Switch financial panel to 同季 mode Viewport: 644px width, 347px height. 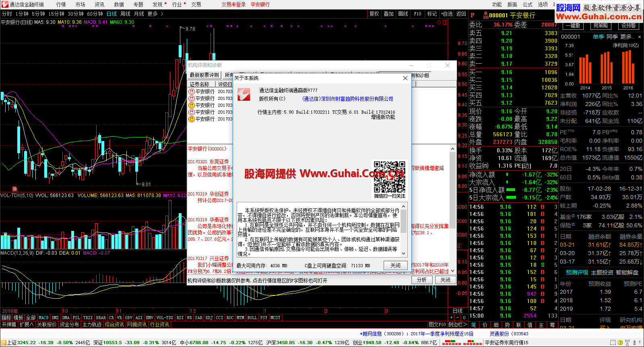click(612, 37)
